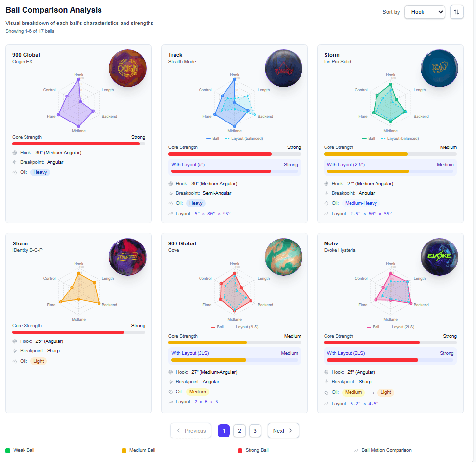Click the Layout (2LS) legend on Cove chart
This screenshot has width=476, height=462.
[x=245, y=327]
